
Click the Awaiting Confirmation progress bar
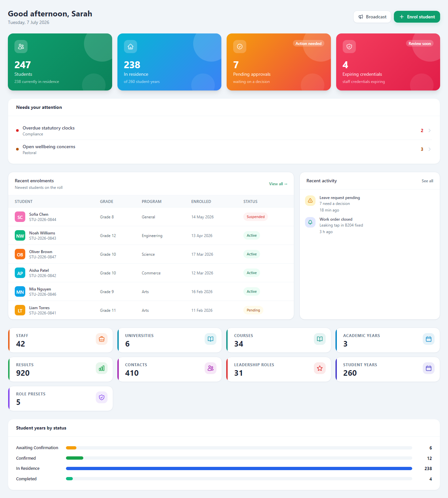point(239,448)
